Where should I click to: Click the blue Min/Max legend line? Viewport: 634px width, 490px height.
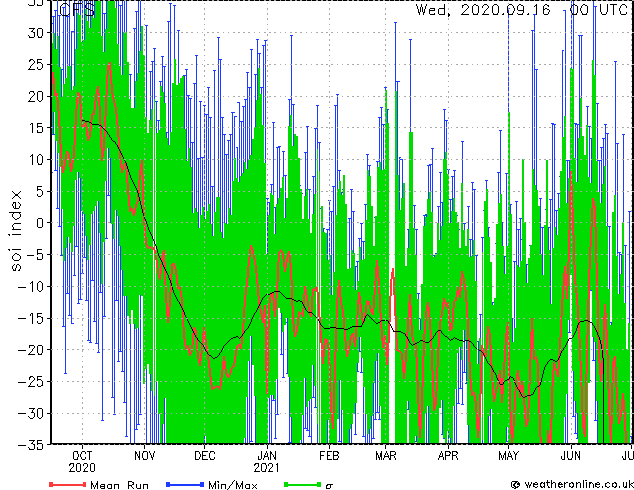click(184, 484)
